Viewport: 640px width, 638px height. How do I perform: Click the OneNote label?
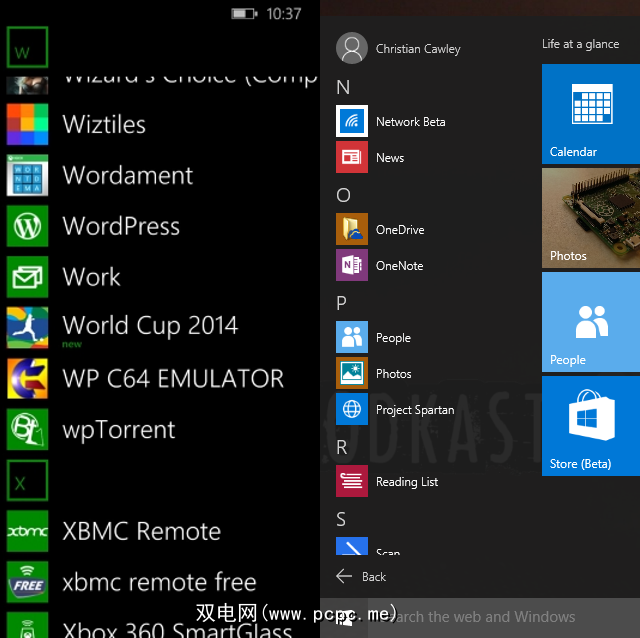coord(400,265)
